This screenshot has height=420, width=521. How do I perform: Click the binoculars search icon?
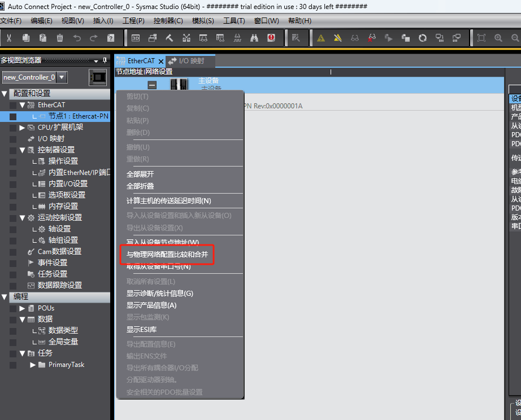click(254, 38)
